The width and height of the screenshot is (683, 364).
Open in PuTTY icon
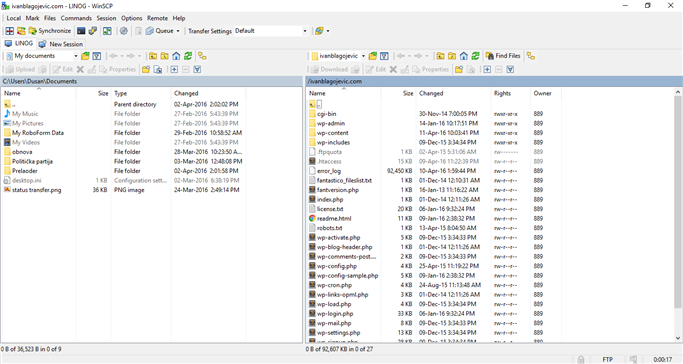pos(93,31)
